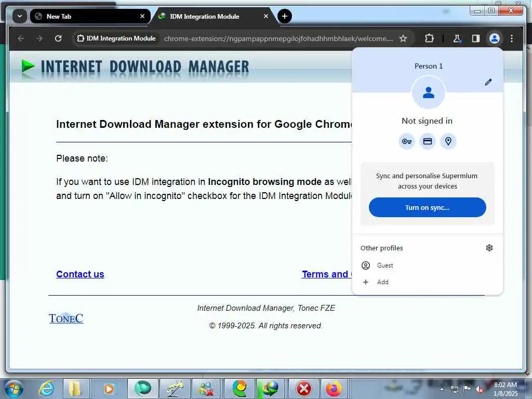
Task: Click the Contact us link
Action: coord(80,274)
